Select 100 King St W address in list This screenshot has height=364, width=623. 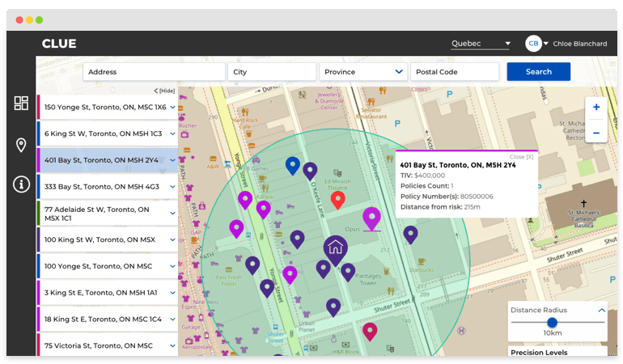[x=100, y=239]
